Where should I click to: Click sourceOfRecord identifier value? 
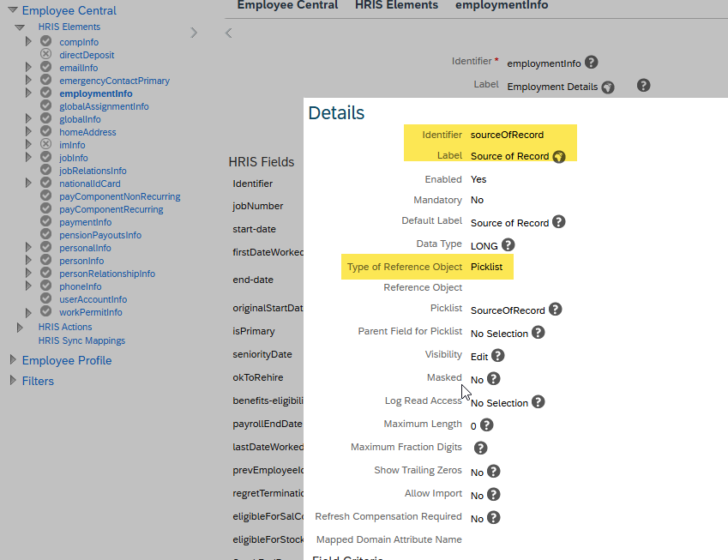507,135
